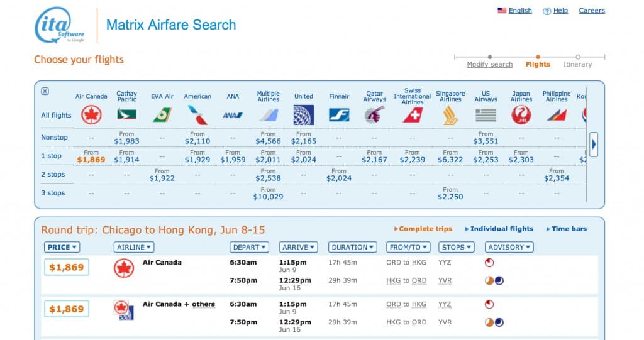Open the Careers link
The image size is (644, 340).
pyautogui.click(x=592, y=11)
